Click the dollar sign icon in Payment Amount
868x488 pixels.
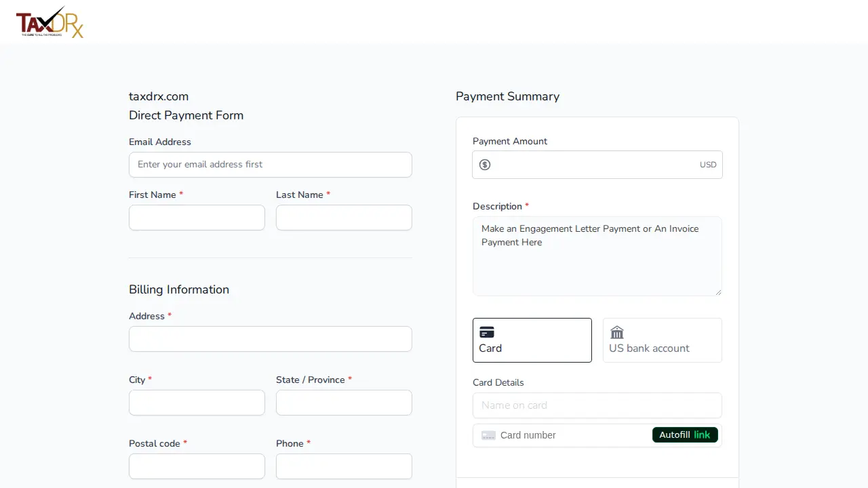485,165
